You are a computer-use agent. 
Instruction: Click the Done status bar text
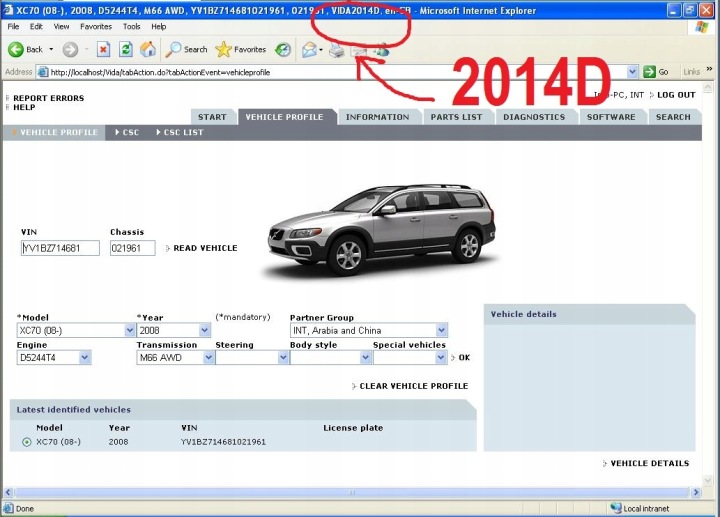25,509
